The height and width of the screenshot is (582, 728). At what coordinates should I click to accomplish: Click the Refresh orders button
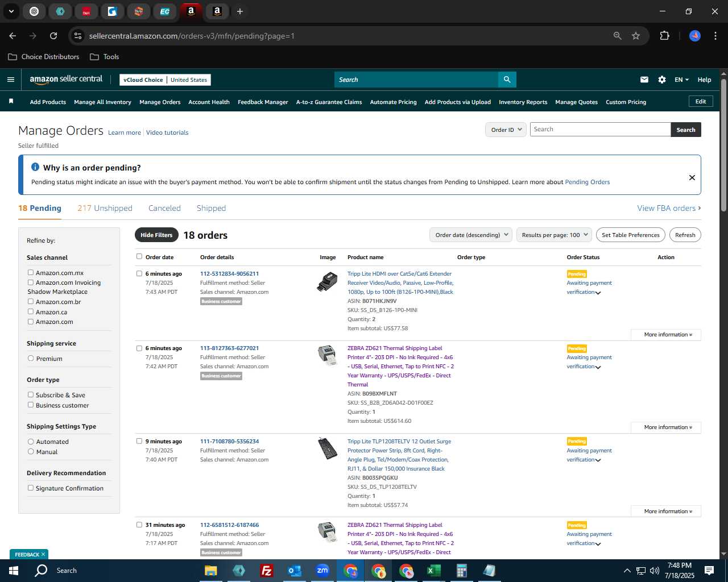(685, 235)
